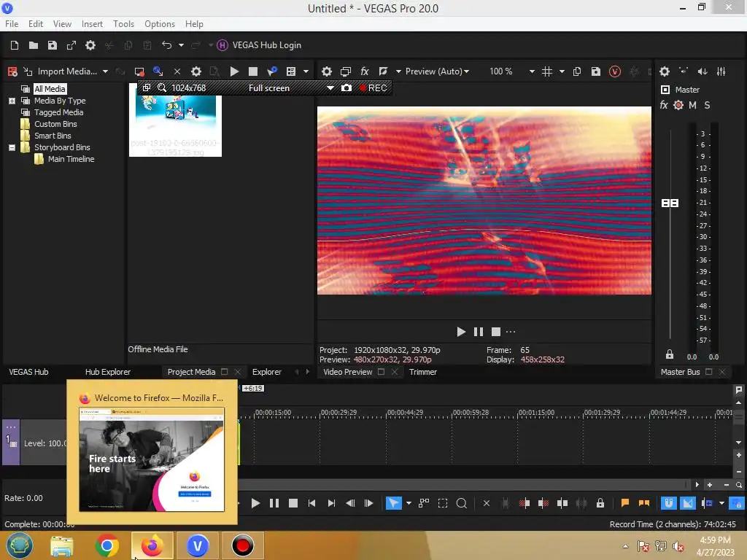
Task: Open VEGAS Hub Login
Action: tap(259, 45)
